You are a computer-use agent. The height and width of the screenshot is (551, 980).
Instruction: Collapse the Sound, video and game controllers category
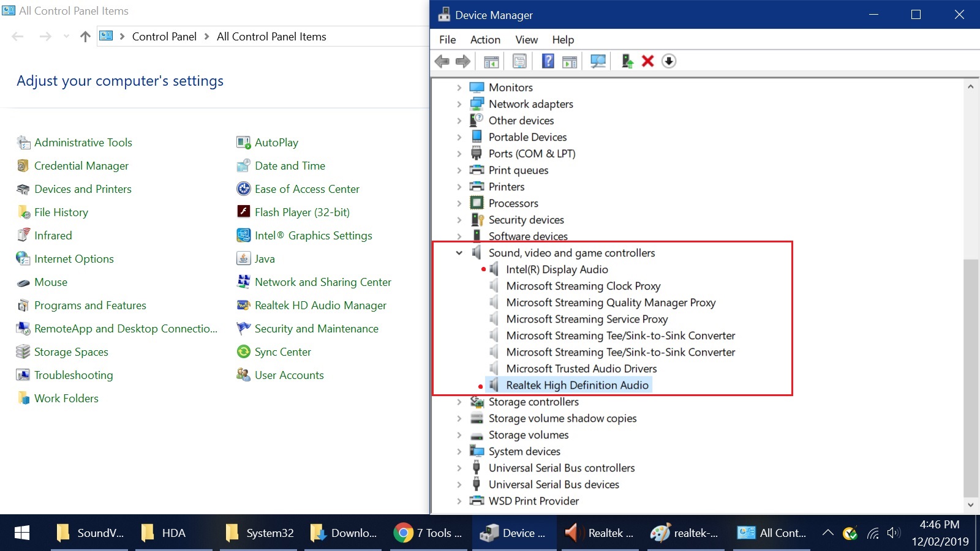[x=459, y=252]
